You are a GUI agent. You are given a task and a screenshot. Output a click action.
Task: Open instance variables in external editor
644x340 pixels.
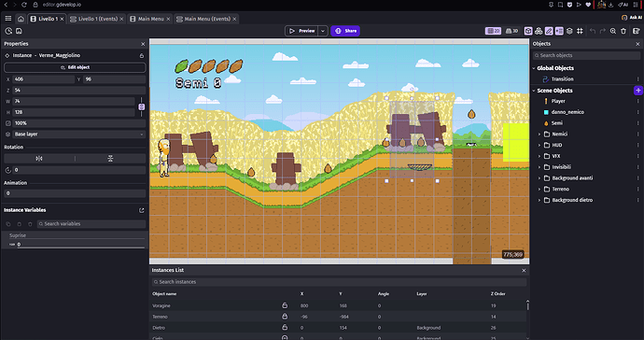click(142, 210)
